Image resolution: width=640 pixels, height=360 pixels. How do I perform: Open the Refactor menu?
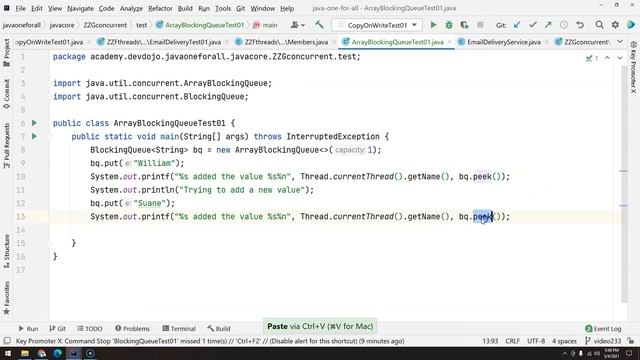[x=160, y=8]
